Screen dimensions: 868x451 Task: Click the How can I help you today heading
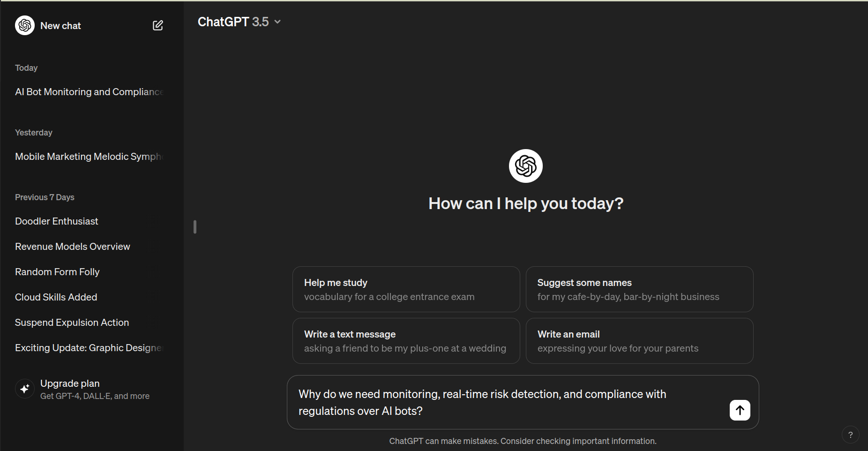(526, 203)
